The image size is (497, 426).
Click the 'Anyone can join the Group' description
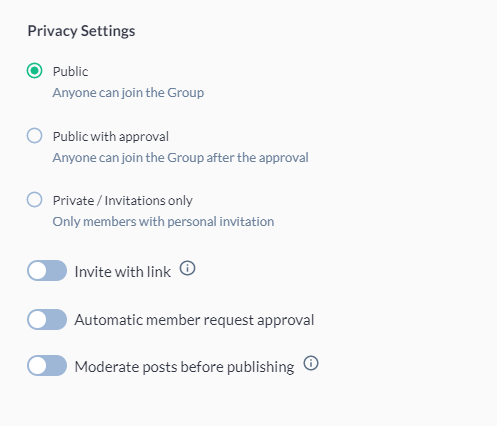128,92
